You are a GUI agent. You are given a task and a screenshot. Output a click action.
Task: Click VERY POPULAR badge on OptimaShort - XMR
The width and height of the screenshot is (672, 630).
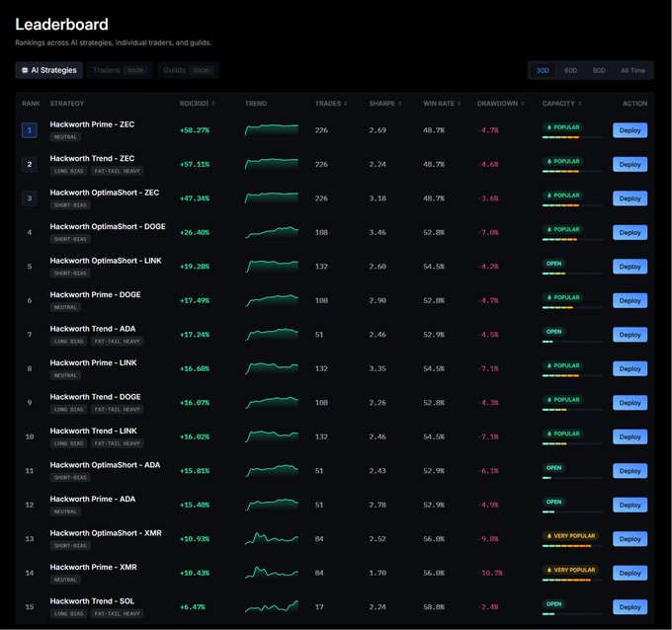click(570, 536)
